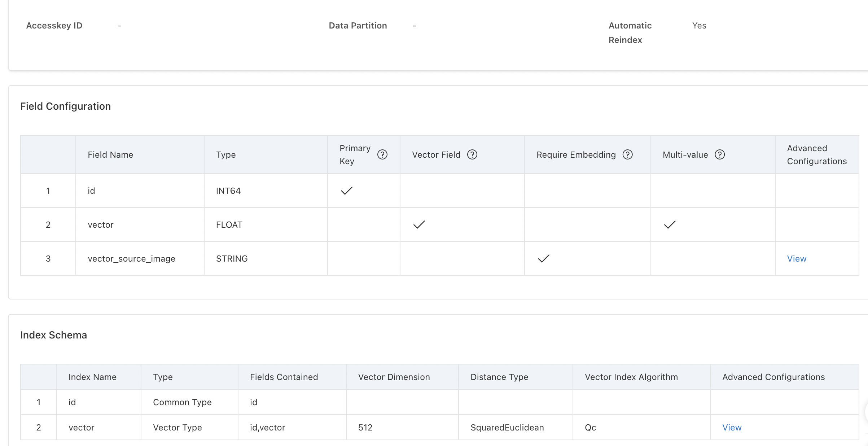
Task: Open View link for vector index
Action: (x=732, y=428)
